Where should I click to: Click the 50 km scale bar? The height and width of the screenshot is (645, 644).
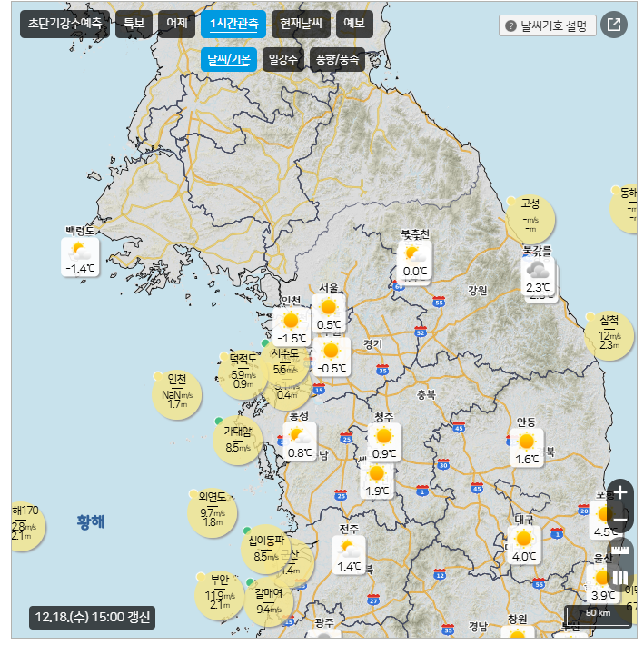(x=598, y=616)
